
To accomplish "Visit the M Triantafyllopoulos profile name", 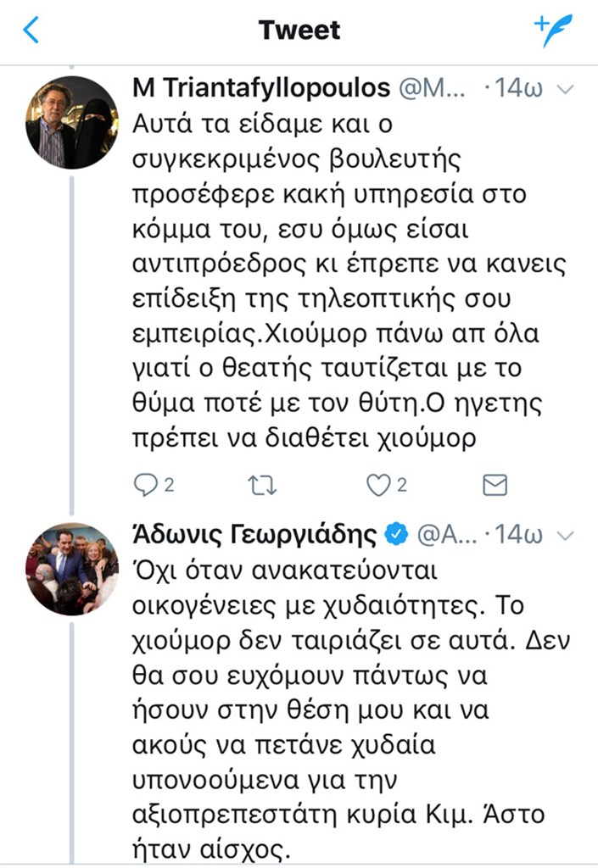I will pyautogui.click(x=261, y=88).
